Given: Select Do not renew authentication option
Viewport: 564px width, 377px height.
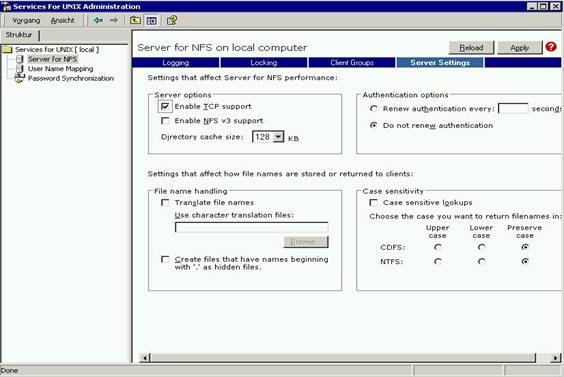Looking at the screenshot, I should pos(374,126).
